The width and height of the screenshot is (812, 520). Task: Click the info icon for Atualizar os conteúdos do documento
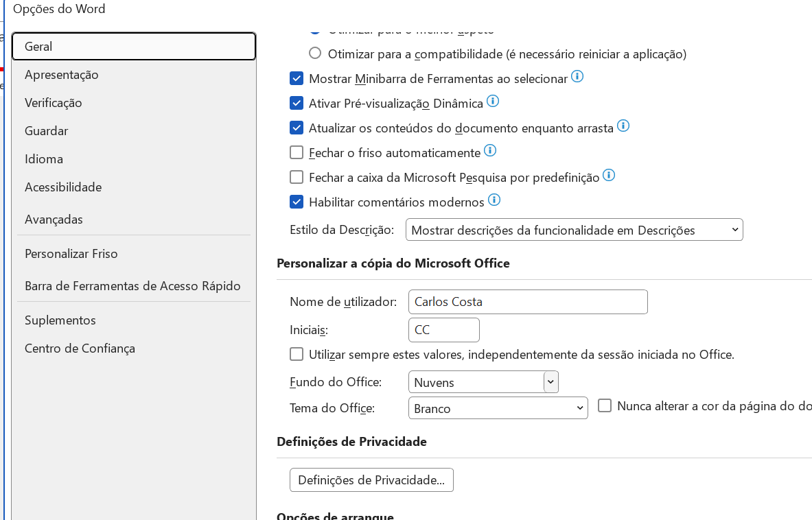[x=623, y=126]
